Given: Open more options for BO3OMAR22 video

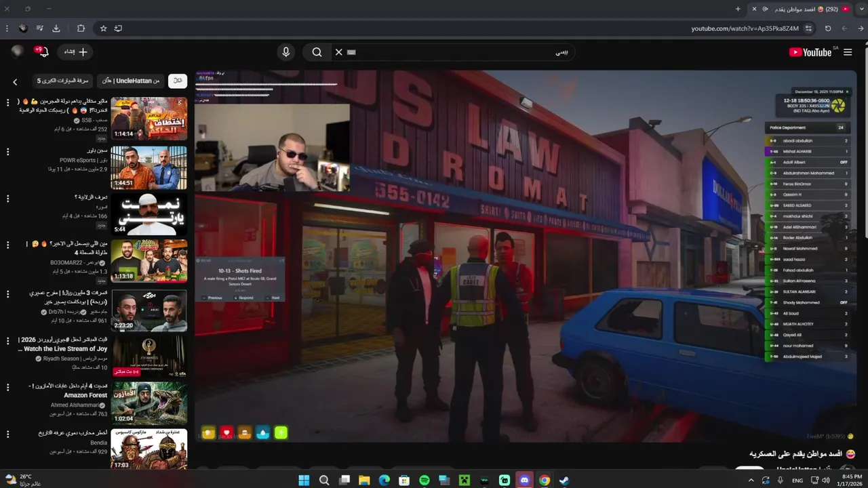Looking at the screenshot, I should pyautogui.click(x=8, y=245).
